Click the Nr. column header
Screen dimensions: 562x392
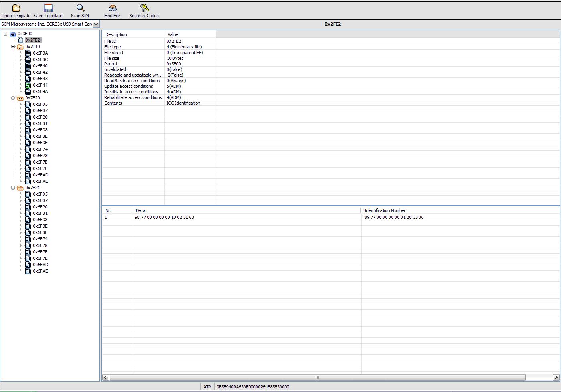[117, 210]
